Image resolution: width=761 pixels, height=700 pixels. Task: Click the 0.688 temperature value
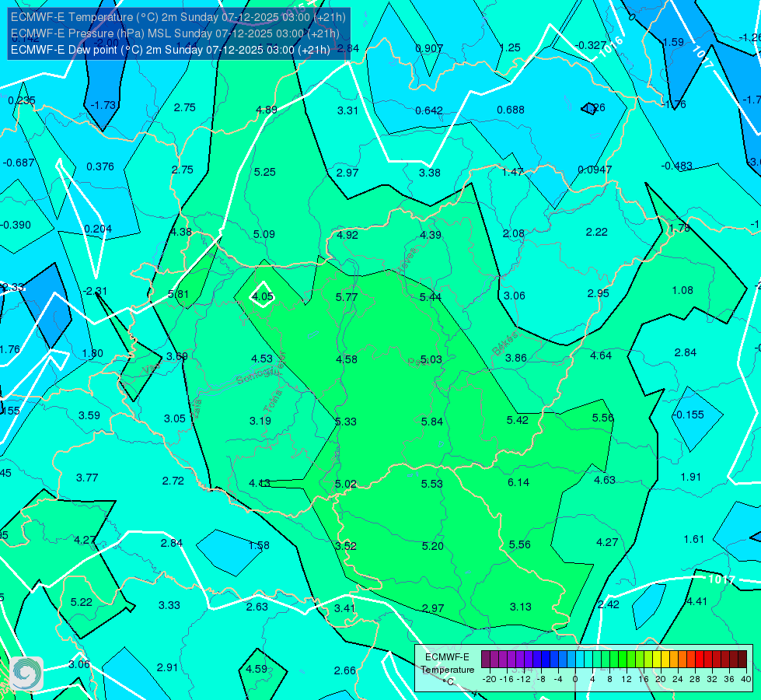(511, 110)
